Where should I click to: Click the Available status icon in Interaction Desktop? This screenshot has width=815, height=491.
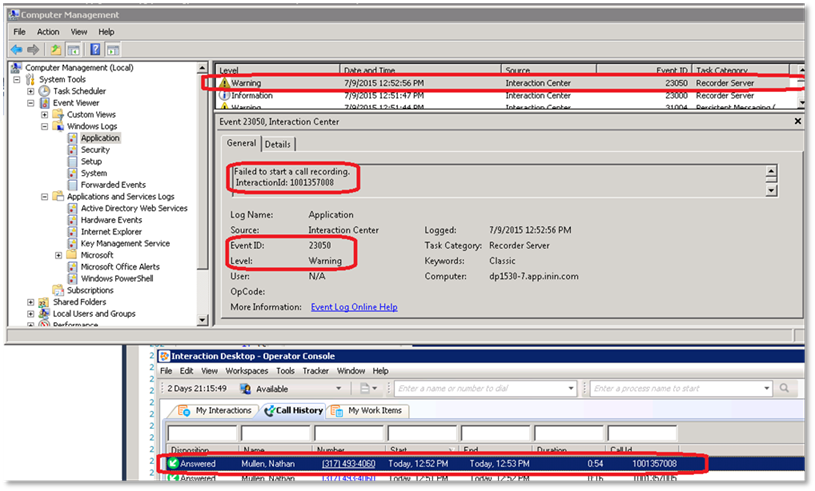pos(245,389)
